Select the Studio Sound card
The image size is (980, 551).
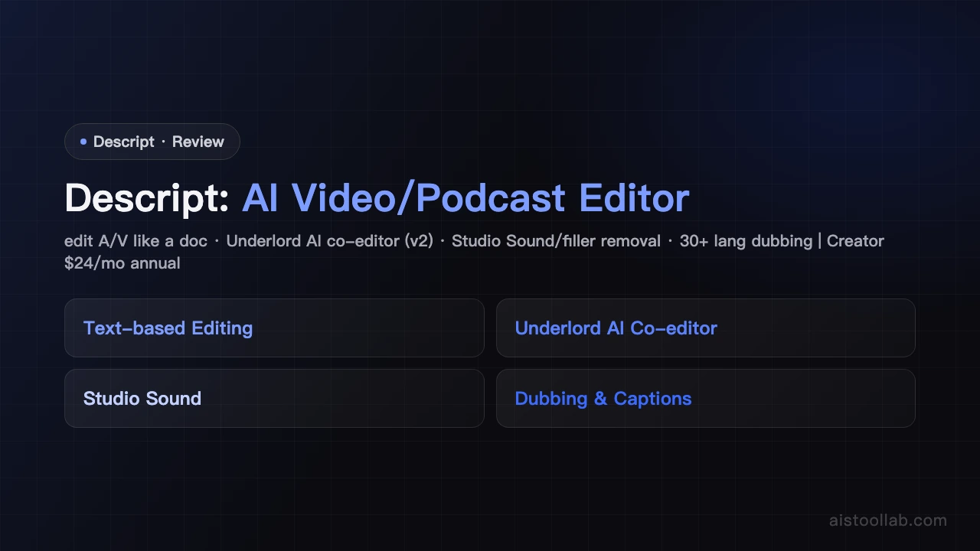coord(274,398)
